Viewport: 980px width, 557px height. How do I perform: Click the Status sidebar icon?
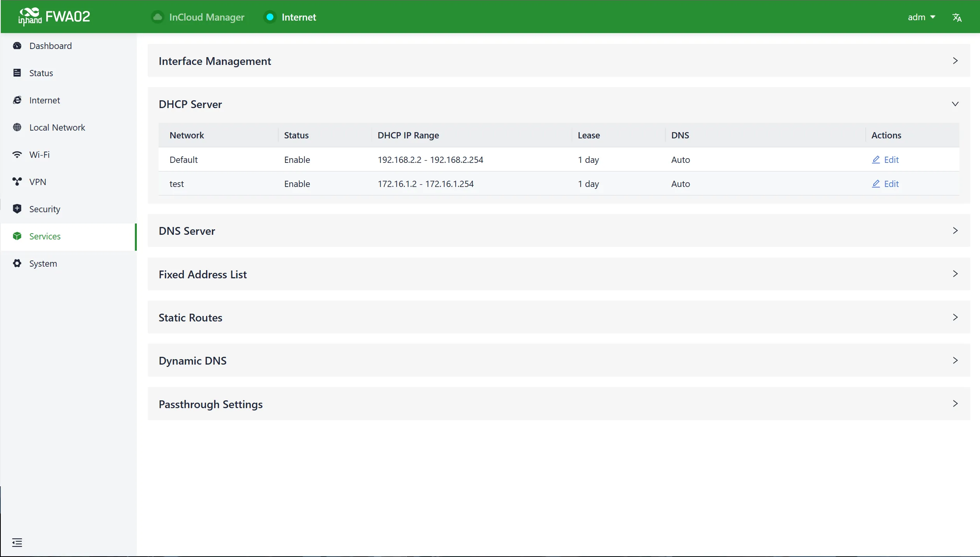(17, 73)
